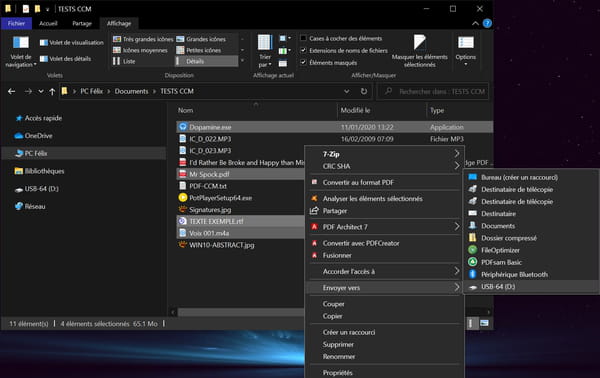Click Documents in the address path
Screen dimensions: 600x378
click(x=131, y=91)
